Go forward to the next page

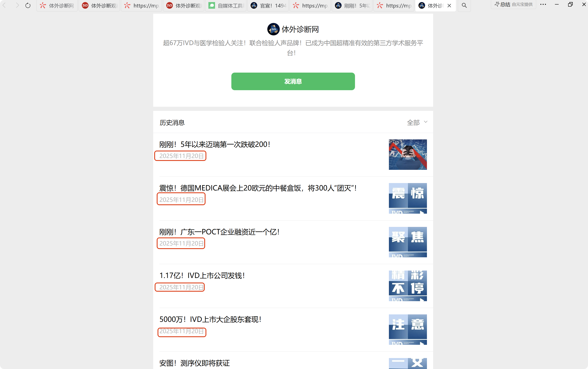pyautogui.click(x=17, y=5)
